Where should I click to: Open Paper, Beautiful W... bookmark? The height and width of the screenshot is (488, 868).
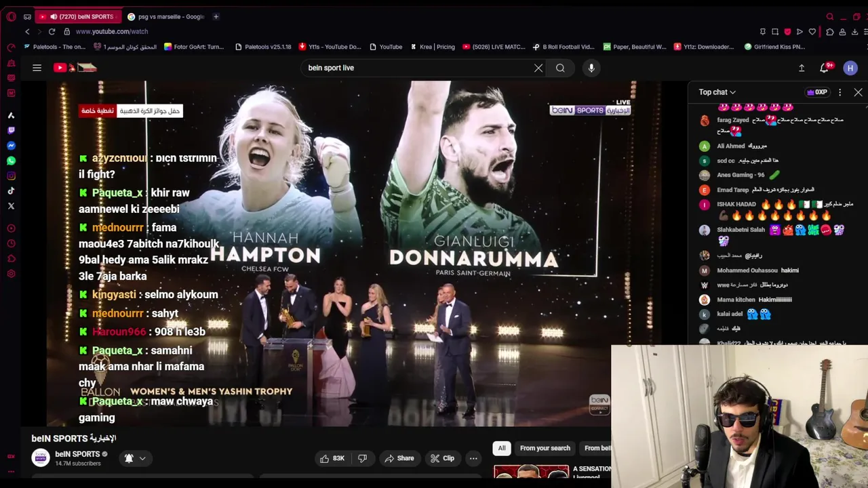(635, 47)
